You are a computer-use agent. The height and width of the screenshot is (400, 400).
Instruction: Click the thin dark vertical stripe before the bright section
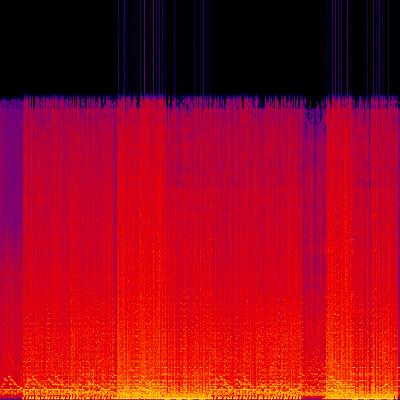click(x=116, y=233)
